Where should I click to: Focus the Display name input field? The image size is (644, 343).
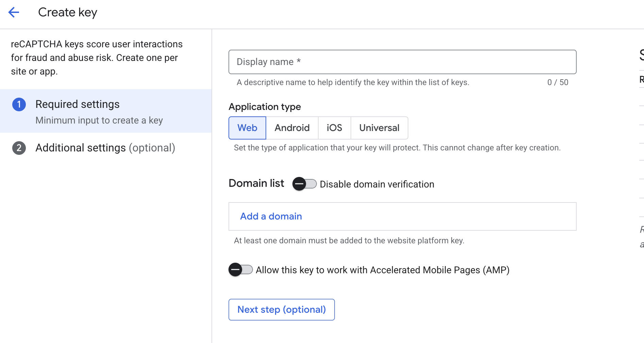pos(403,62)
